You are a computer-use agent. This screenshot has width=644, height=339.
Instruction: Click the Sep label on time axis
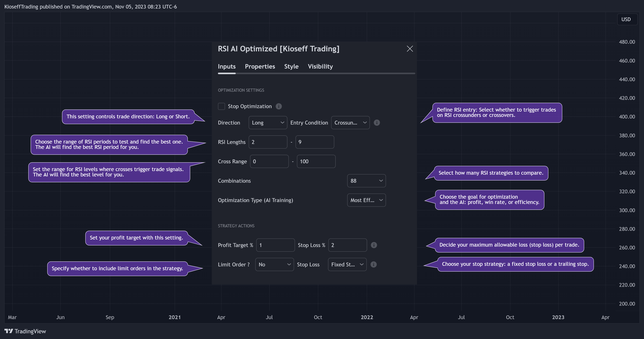click(x=110, y=317)
